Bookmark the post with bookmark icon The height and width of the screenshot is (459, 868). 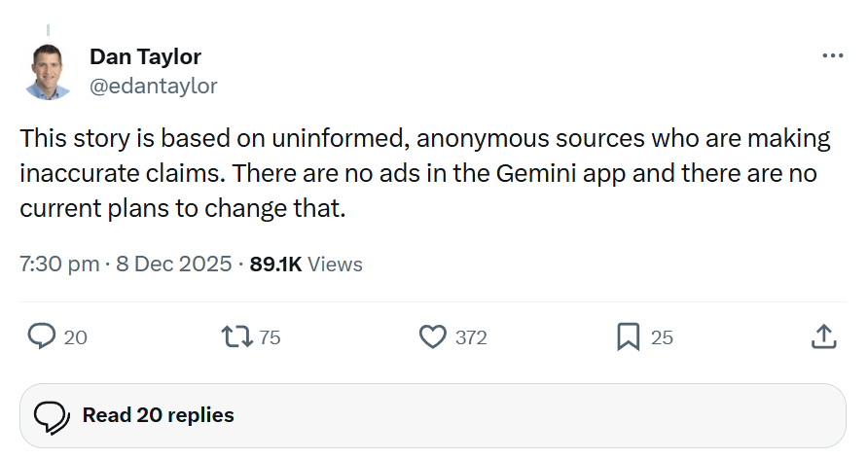628,336
